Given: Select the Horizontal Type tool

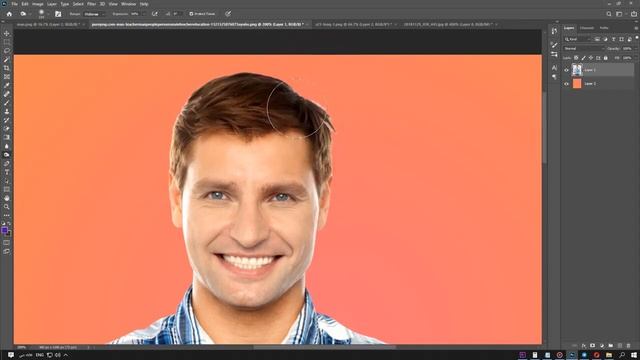Looking at the screenshot, I should pos(7,172).
